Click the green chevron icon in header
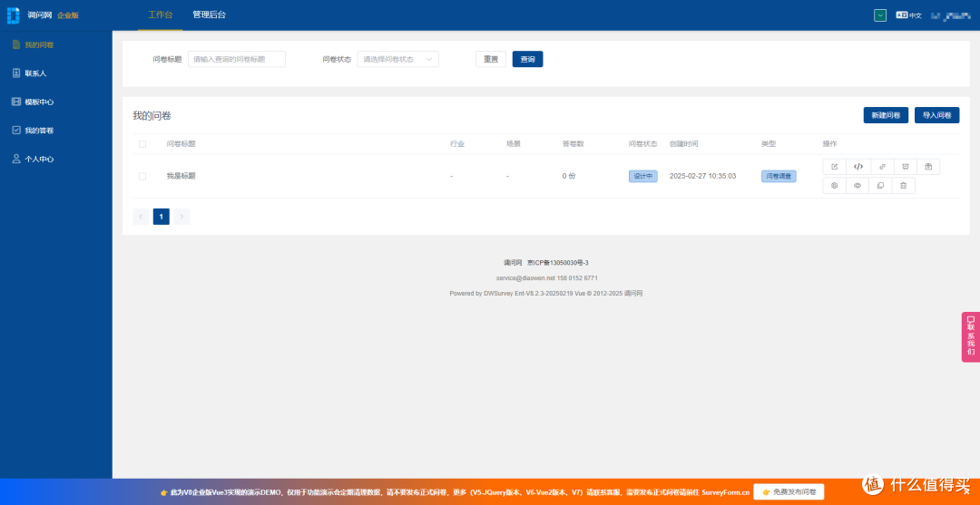Image resolution: width=980 pixels, height=505 pixels. pos(880,15)
